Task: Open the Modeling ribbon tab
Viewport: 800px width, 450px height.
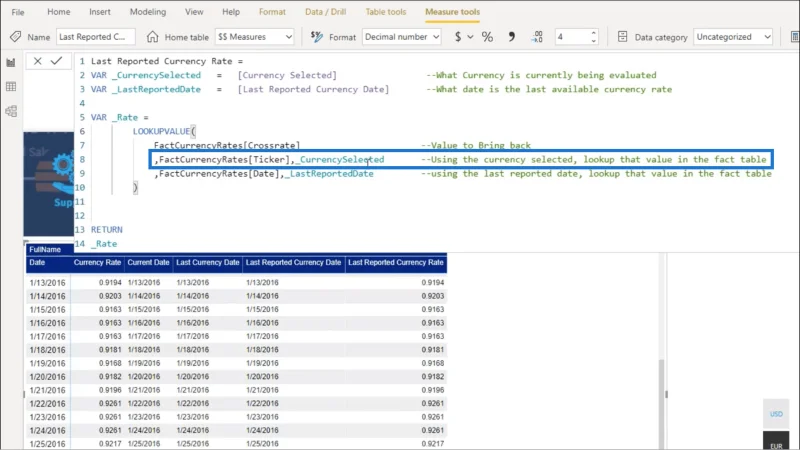Action: click(147, 12)
